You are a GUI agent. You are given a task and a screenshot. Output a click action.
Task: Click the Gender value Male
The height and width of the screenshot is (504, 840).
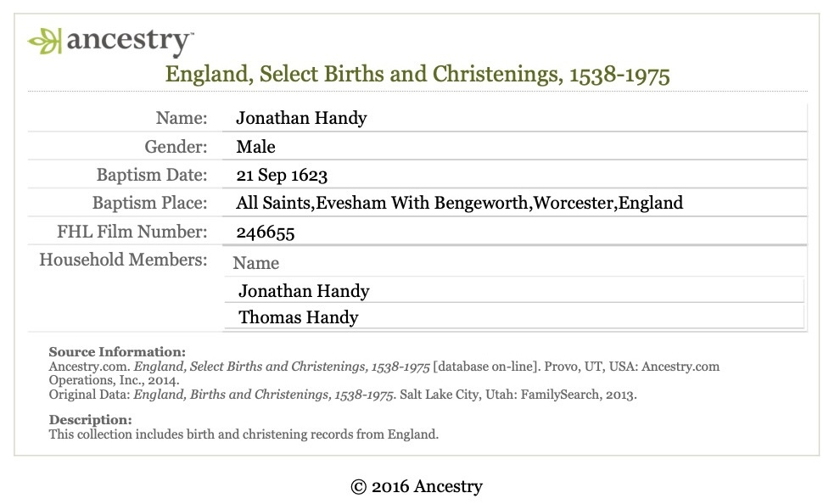tap(255, 147)
